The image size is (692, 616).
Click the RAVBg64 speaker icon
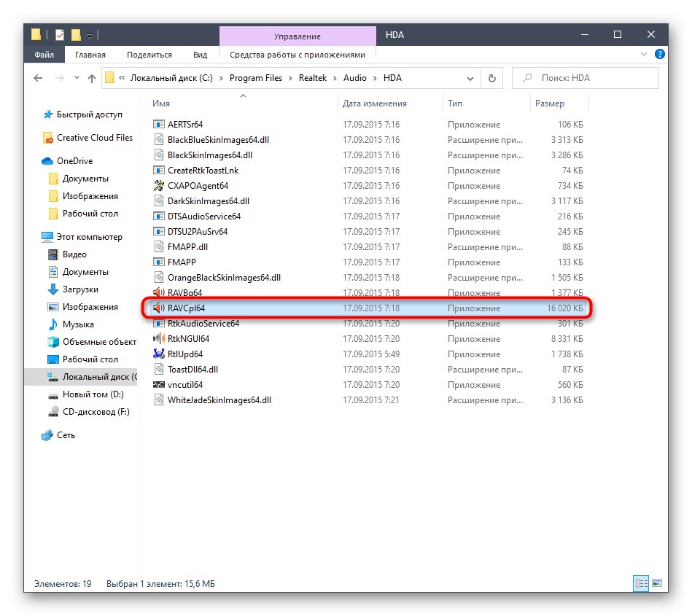[158, 292]
